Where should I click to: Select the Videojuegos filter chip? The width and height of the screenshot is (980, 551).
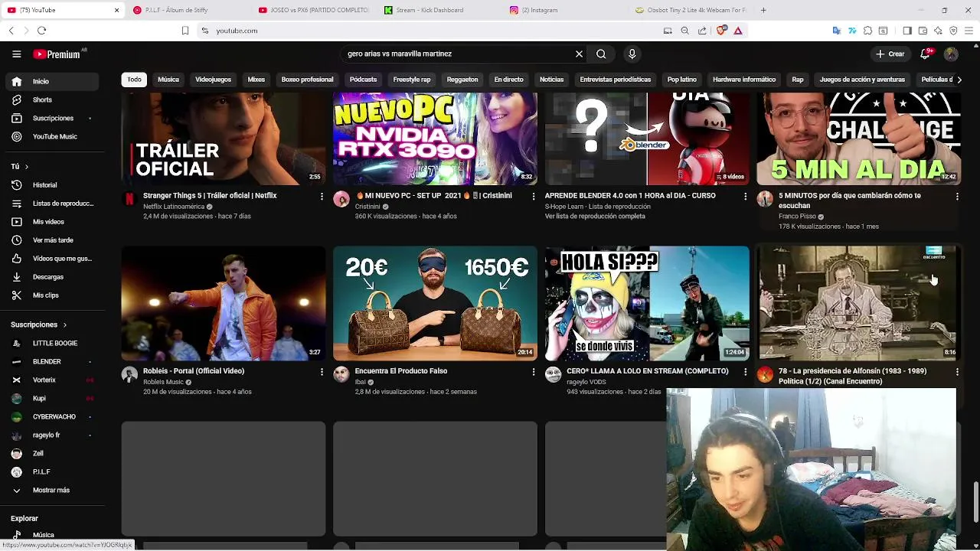(x=213, y=80)
